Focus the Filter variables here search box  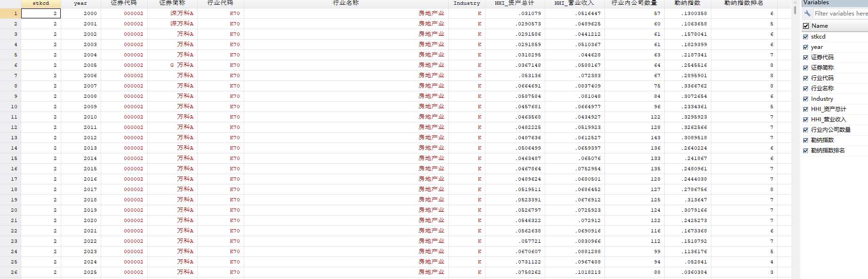tap(840, 14)
